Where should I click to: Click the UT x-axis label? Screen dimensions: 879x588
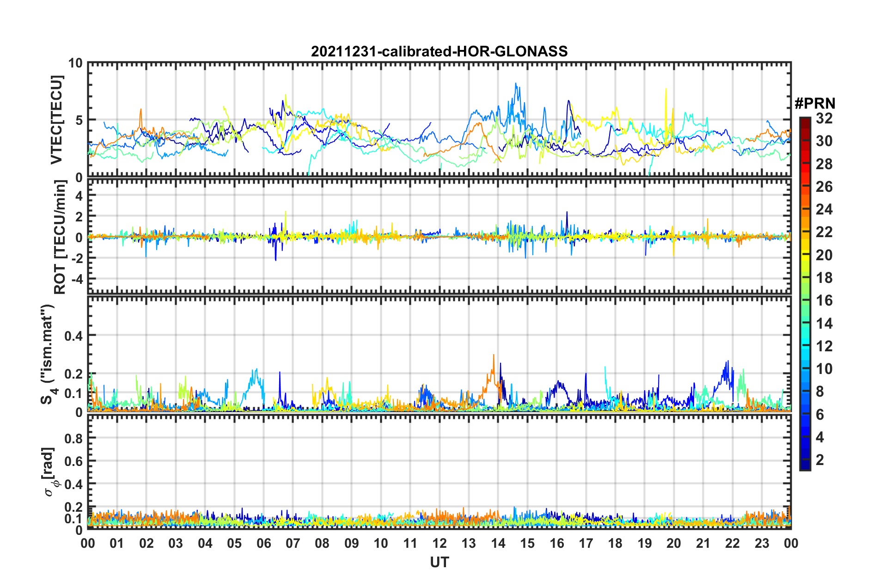(x=439, y=562)
